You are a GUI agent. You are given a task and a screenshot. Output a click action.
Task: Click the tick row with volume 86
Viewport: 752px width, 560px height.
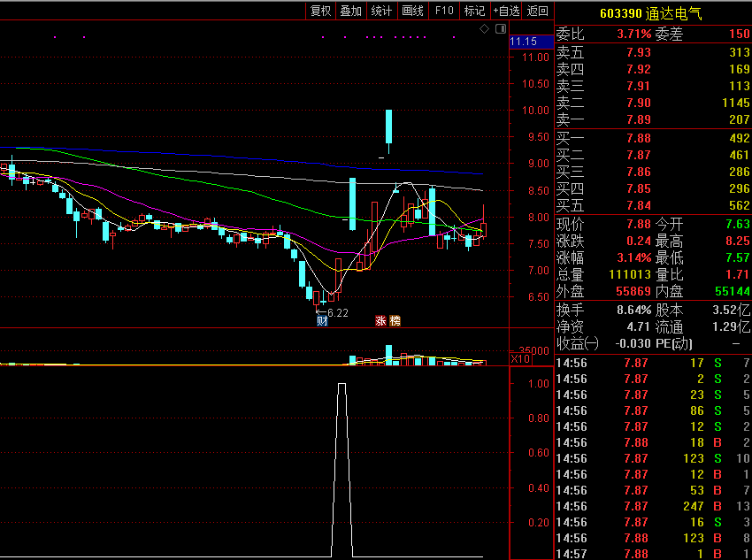coord(653,410)
